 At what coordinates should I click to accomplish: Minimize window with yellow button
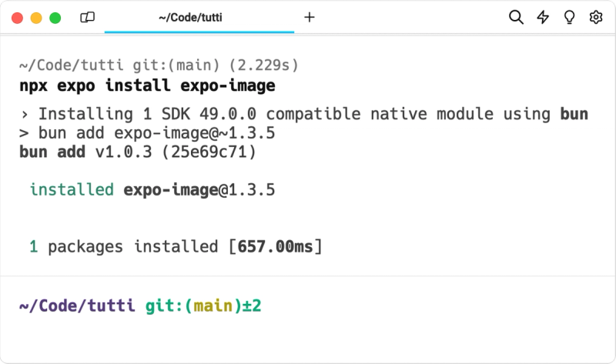(x=36, y=18)
